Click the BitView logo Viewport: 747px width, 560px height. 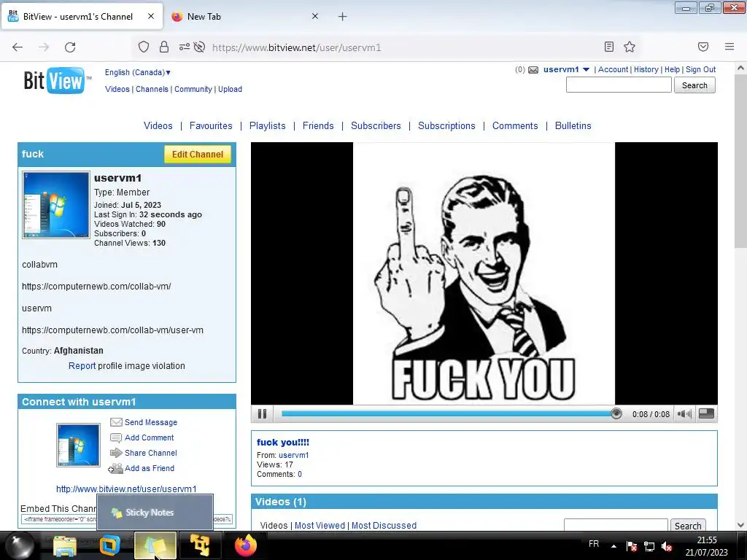(x=57, y=80)
